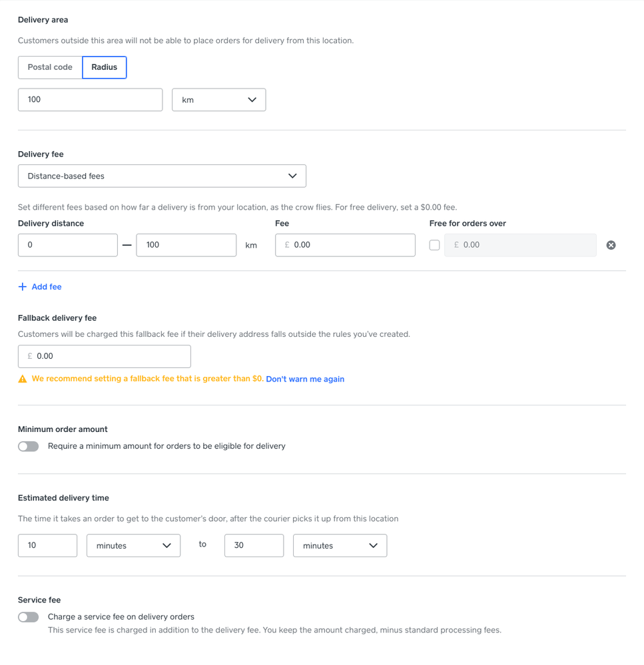Click the delivery distance start field
644x665 pixels.
coord(67,245)
